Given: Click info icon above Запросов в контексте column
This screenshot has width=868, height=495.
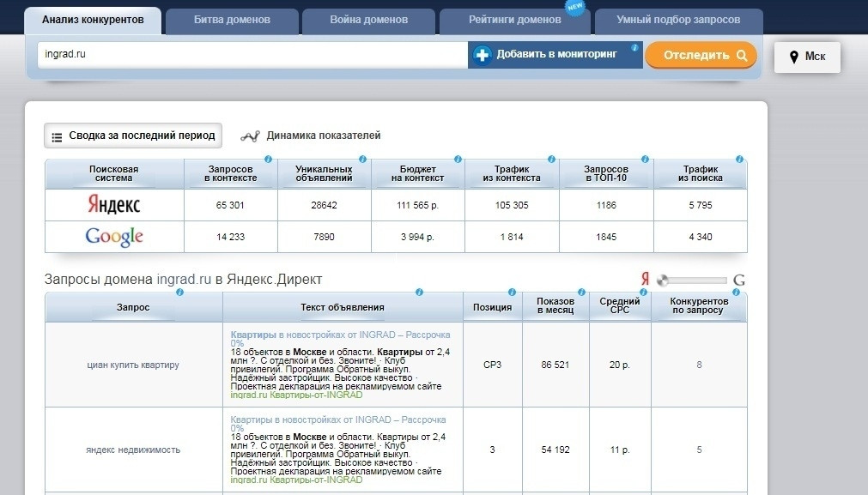Looking at the screenshot, I should pyautogui.click(x=269, y=160).
